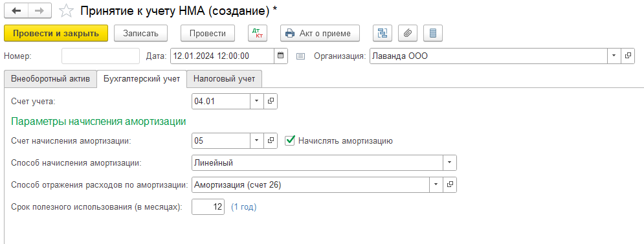
Task: Show Дт/Кт postings of the document
Action: point(258,33)
